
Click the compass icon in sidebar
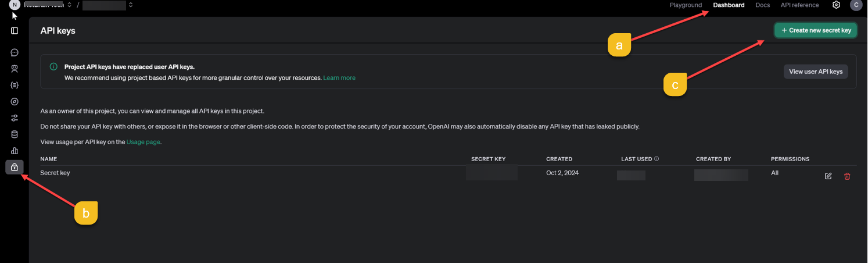click(15, 101)
